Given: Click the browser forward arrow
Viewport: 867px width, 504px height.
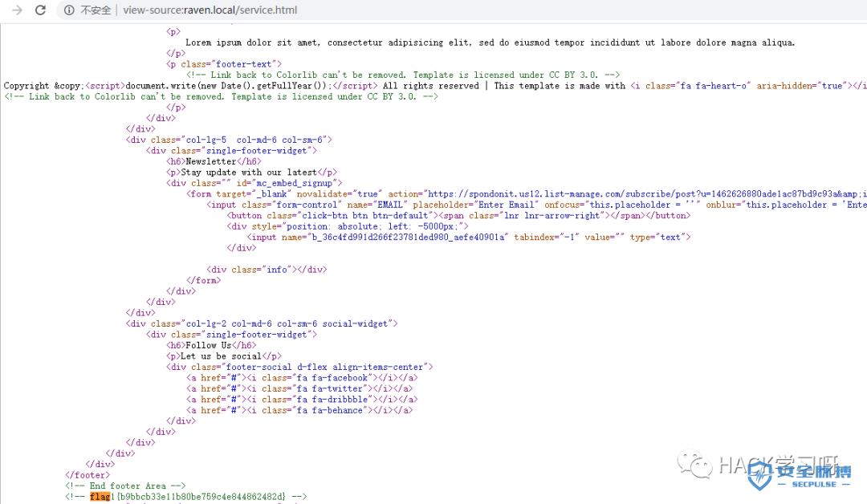Looking at the screenshot, I should pyautogui.click(x=17, y=10).
